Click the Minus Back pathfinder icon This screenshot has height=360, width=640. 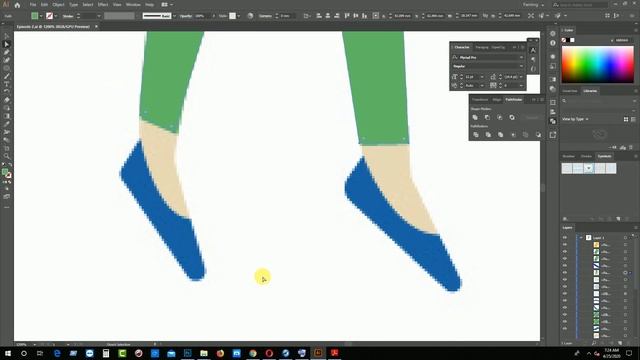click(538, 135)
